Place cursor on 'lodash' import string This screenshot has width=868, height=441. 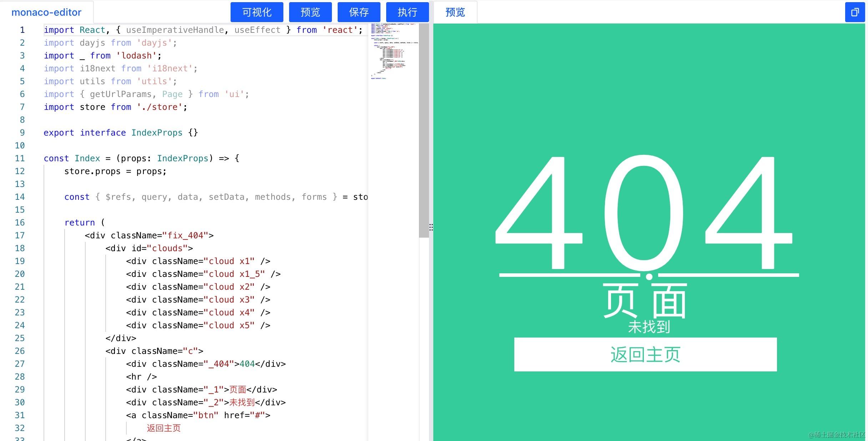click(136, 56)
